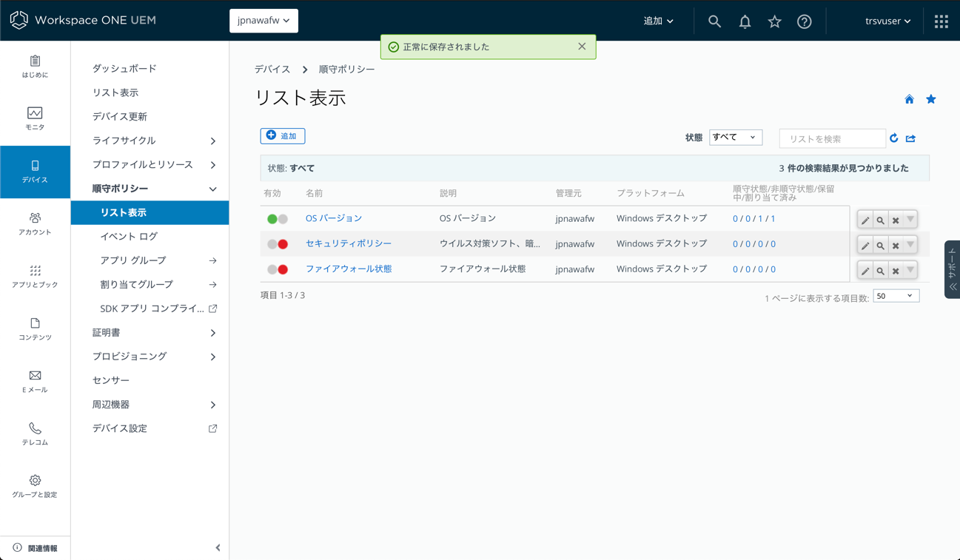
Task: Open the 状態 filter dropdown
Action: [735, 138]
